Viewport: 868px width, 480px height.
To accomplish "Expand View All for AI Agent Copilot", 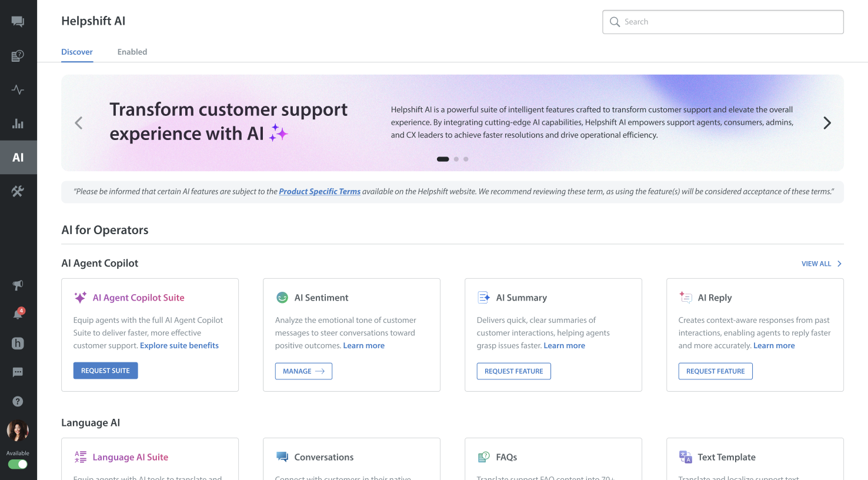I will click(x=821, y=264).
